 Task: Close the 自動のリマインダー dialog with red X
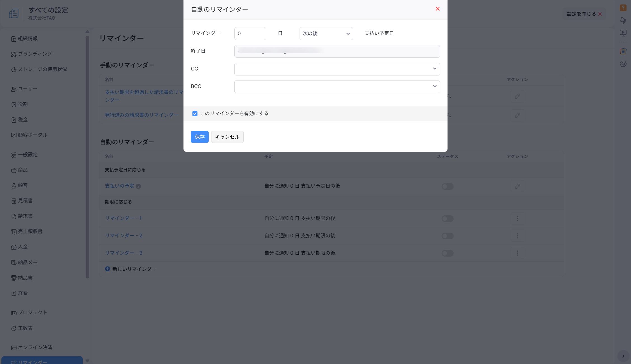(x=438, y=9)
